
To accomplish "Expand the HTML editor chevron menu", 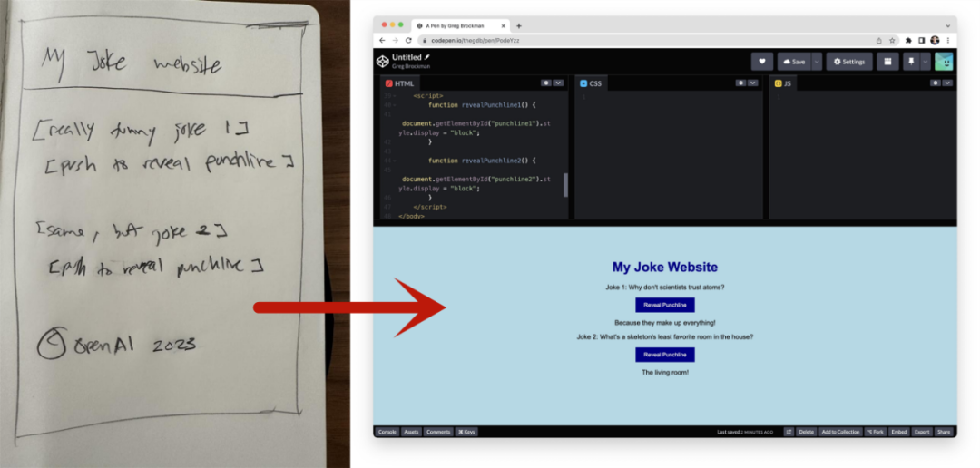I will pyautogui.click(x=558, y=83).
